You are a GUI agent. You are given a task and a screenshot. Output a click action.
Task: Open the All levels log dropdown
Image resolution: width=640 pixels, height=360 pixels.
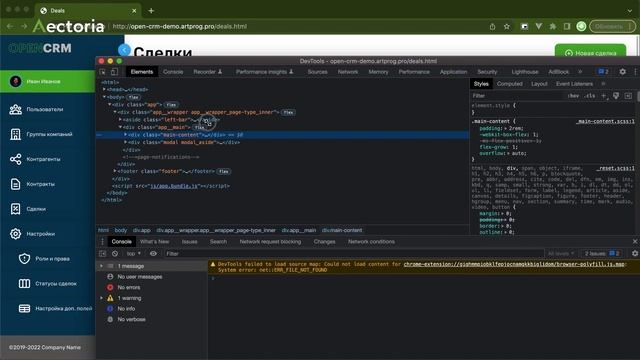click(x=561, y=253)
